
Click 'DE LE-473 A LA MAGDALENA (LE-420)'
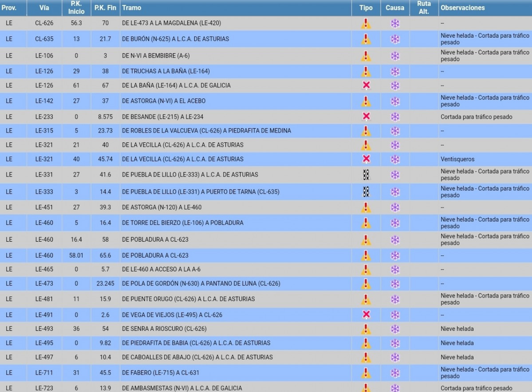171,23
